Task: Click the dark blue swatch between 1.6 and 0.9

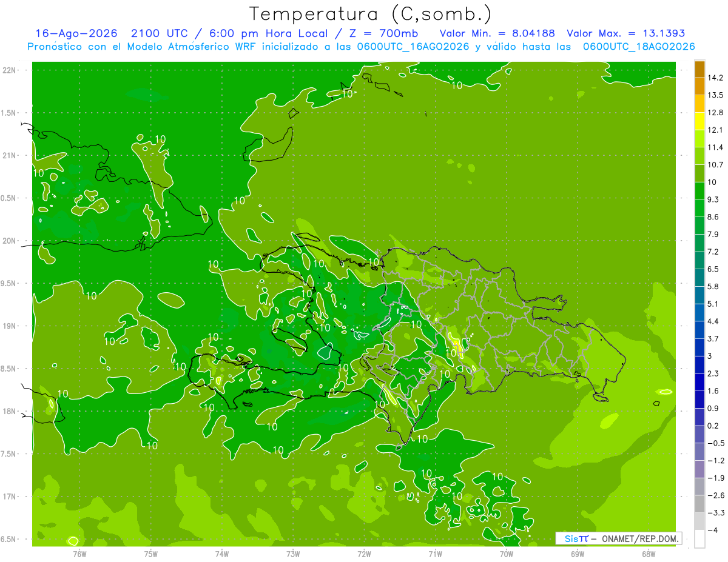Action: tap(699, 400)
